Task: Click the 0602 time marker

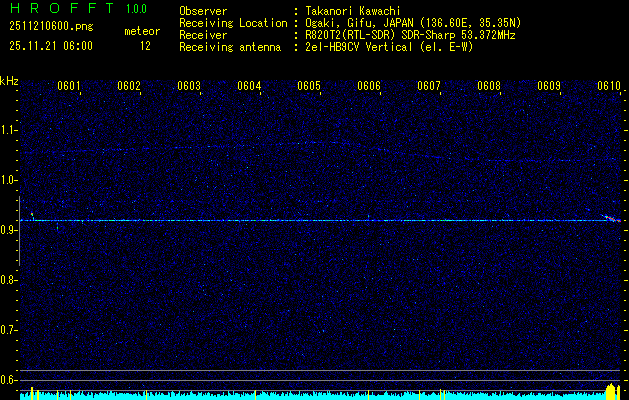Action: tap(129, 86)
